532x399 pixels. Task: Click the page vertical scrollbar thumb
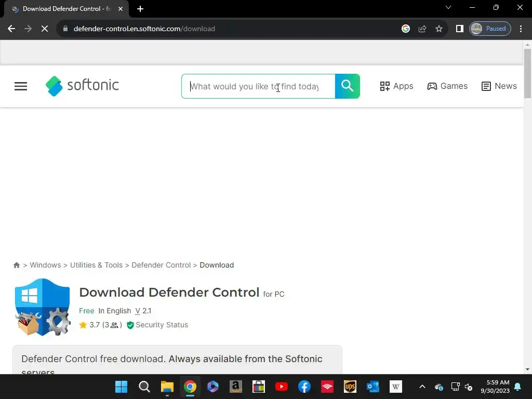tap(527, 73)
